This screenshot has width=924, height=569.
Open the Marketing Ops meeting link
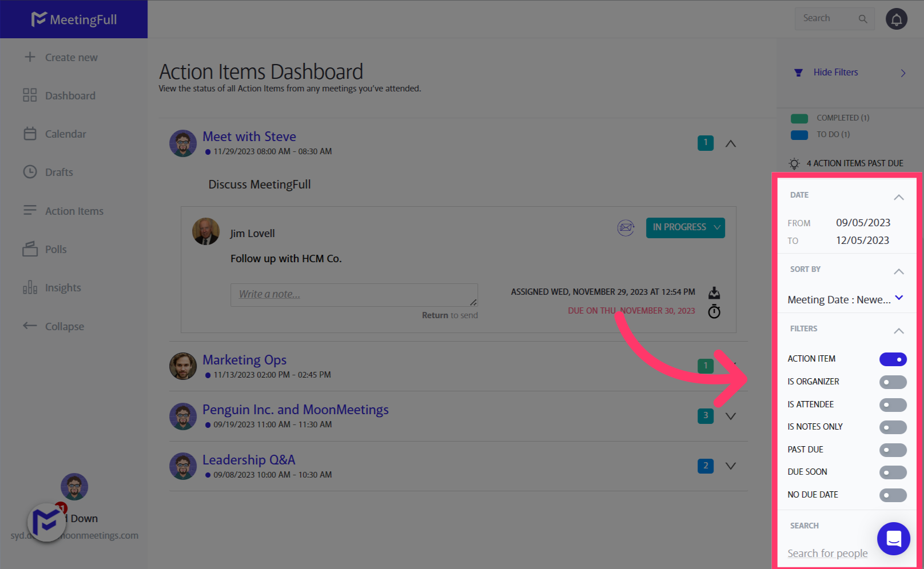[244, 360]
